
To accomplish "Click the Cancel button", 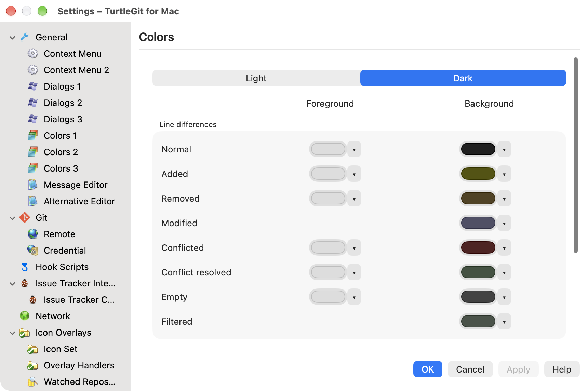I will (470, 369).
